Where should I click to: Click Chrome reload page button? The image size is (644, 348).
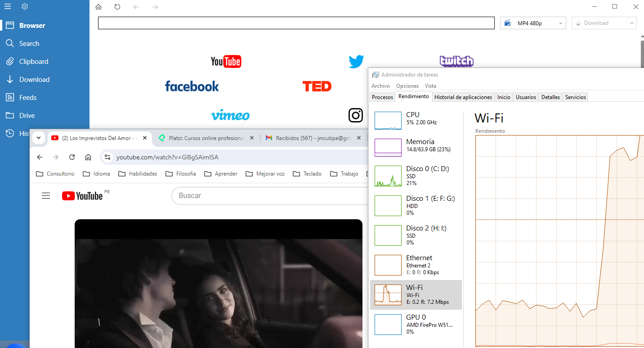tap(72, 157)
